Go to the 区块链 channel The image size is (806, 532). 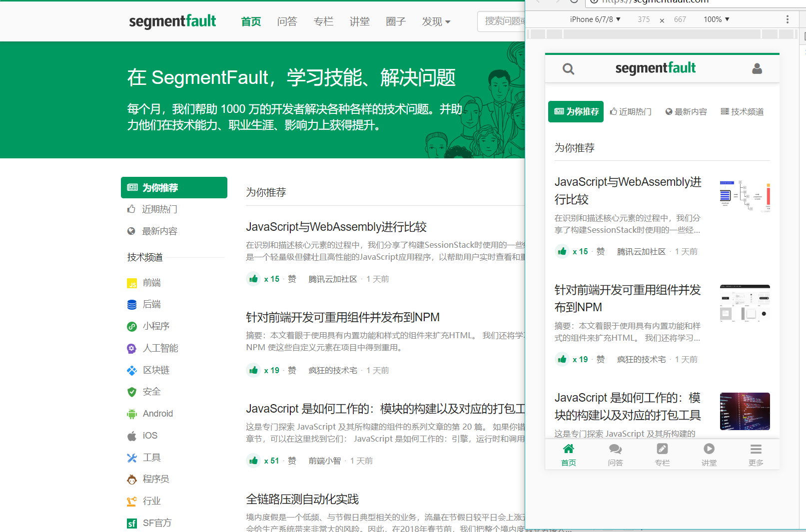tap(148, 370)
